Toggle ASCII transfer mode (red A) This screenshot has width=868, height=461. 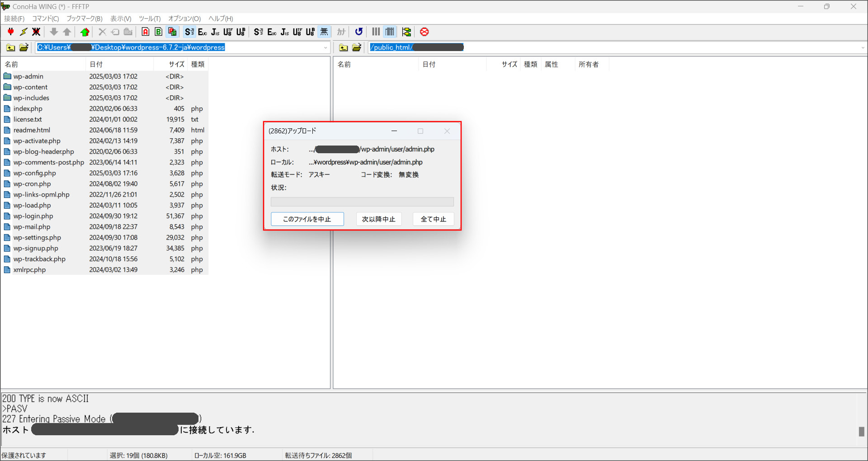point(145,32)
